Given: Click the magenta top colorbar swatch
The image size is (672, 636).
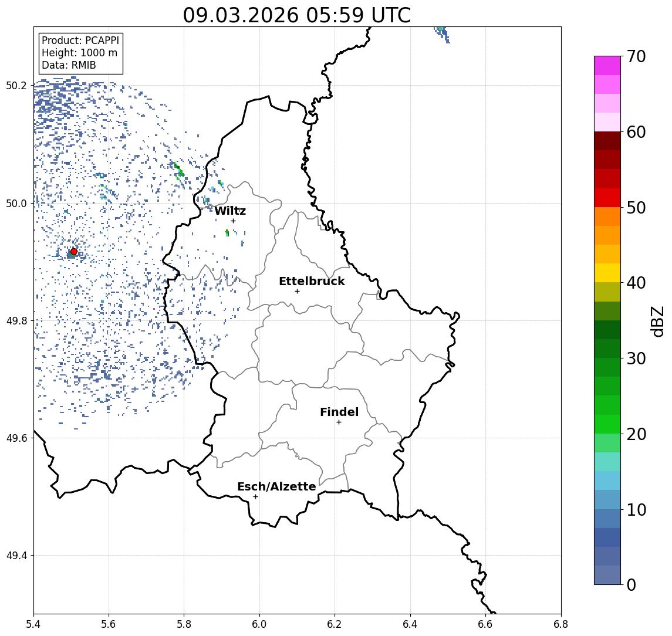Looking at the screenshot, I should [x=607, y=66].
